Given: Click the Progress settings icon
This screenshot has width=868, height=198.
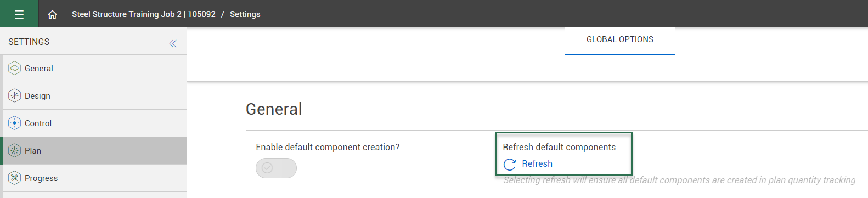Looking at the screenshot, I should [15, 178].
